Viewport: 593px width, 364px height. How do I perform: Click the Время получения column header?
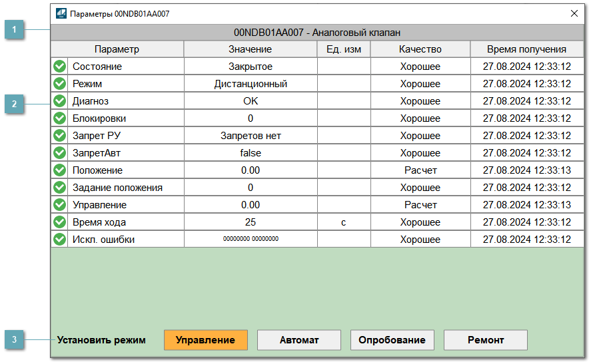(526, 49)
